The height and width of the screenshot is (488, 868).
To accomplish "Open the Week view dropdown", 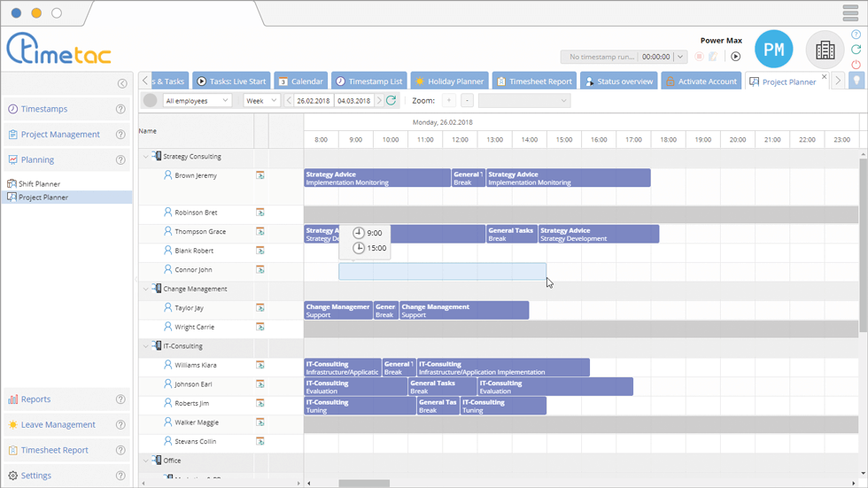I will (x=261, y=101).
